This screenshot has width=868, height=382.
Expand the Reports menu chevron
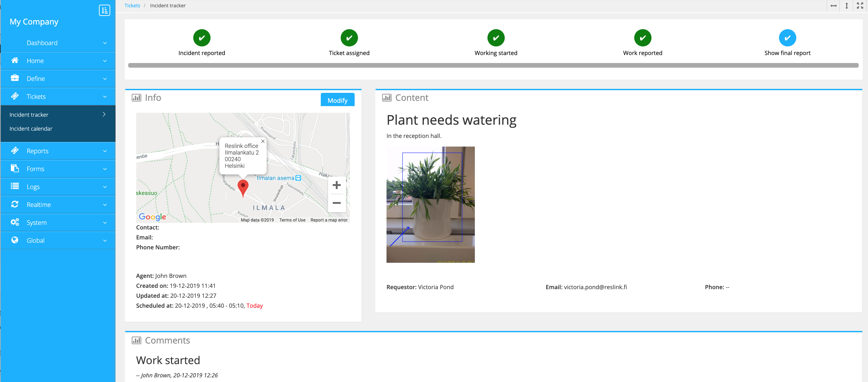[105, 151]
